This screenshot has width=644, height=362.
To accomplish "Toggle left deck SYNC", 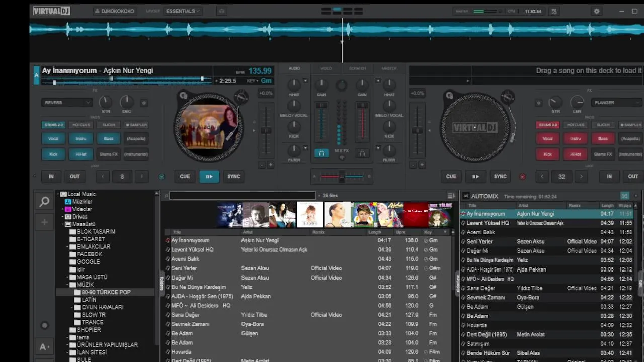I will pos(234,176).
